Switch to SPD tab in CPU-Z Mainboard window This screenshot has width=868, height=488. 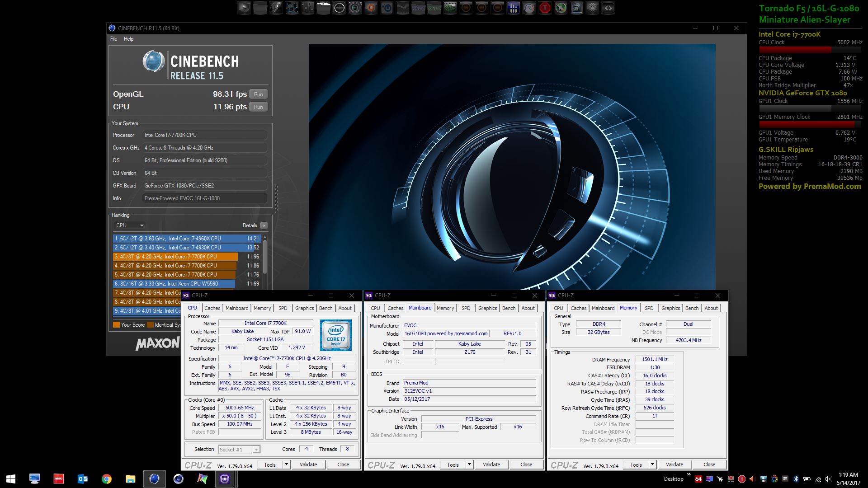point(466,308)
